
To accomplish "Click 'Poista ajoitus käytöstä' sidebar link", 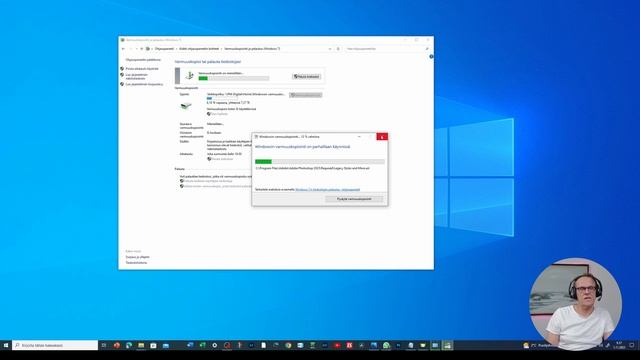I will point(142,69).
